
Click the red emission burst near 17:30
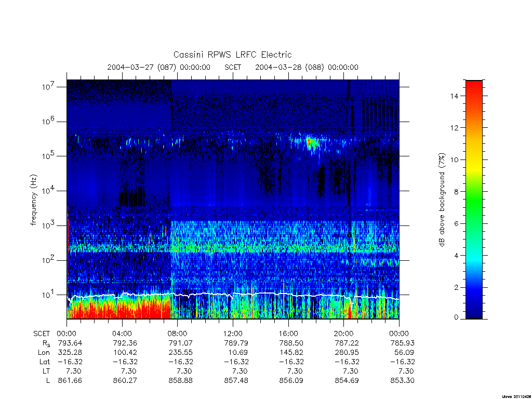pyautogui.click(x=309, y=142)
